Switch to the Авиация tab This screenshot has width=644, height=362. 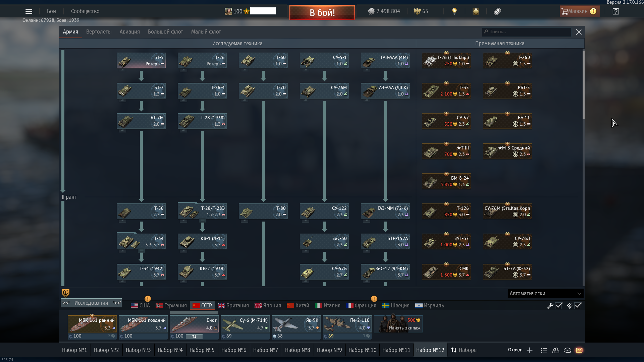tap(129, 32)
